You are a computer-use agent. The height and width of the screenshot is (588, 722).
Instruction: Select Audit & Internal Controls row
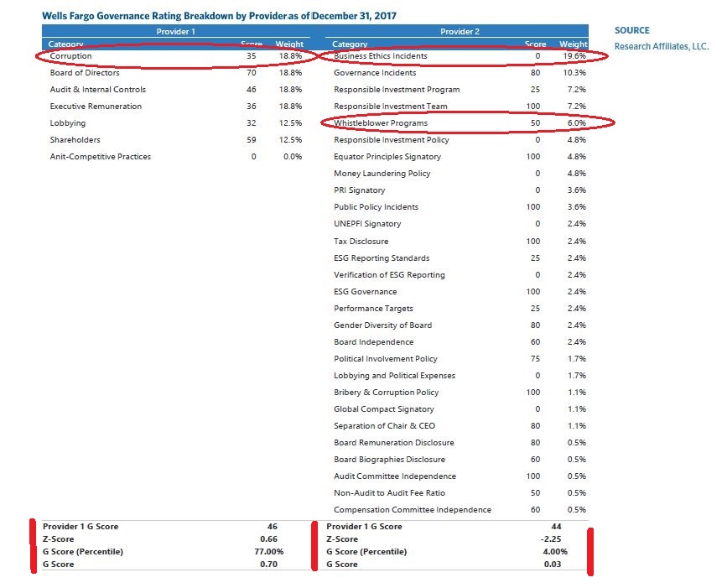pyautogui.click(x=177, y=90)
